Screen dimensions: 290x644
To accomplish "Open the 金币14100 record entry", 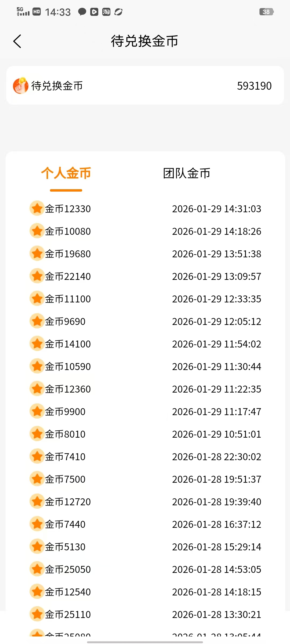I will click(x=145, y=344).
